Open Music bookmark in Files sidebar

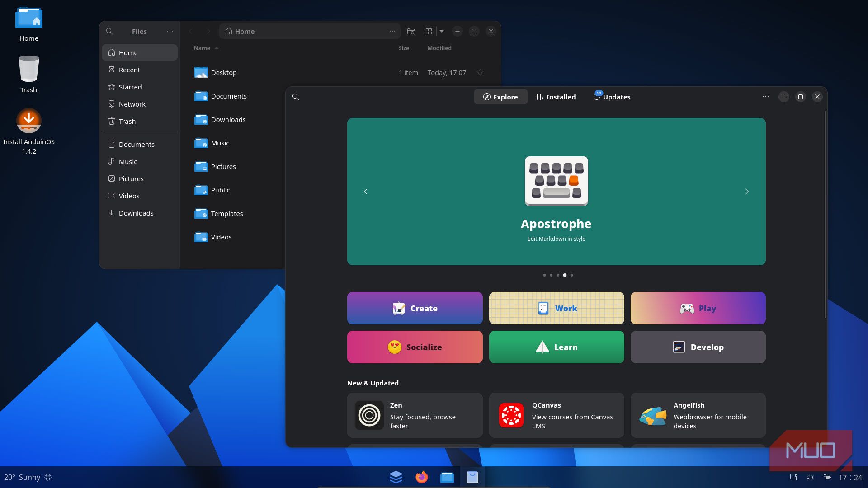click(140, 161)
